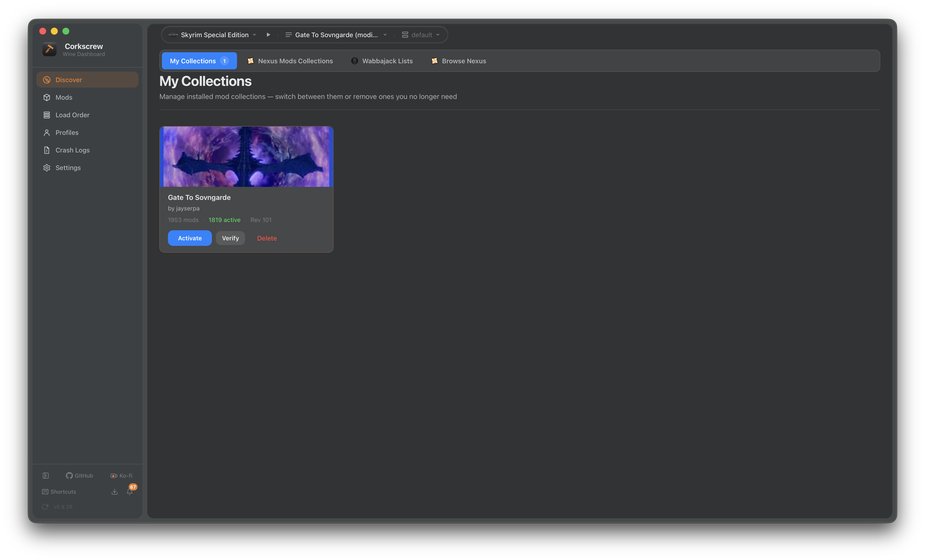The width and height of the screenshot is (925, 560).
Task: Activate the Gate To Sovngarde collection
Action: pyautogui.click(x=190, y=238)
